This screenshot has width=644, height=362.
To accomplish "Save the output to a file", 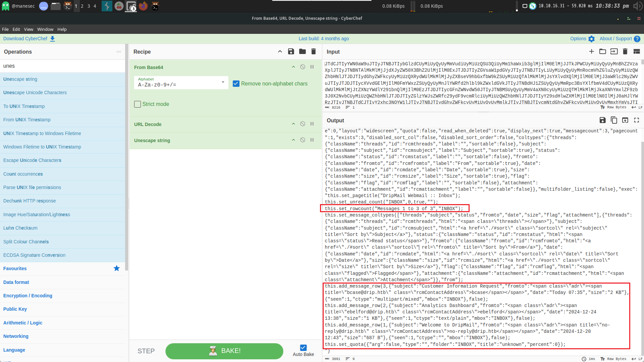I will (x=602, y=120).
